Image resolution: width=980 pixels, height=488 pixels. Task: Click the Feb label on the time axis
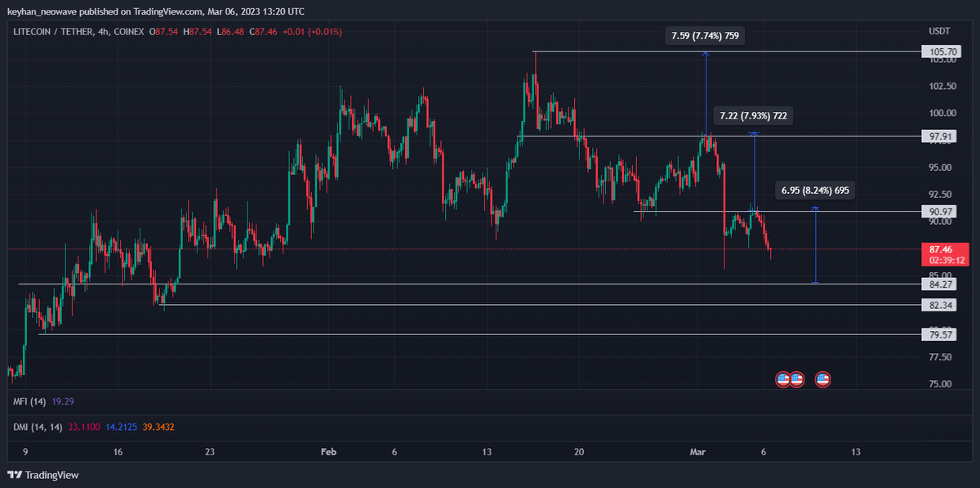click(329, 451)
